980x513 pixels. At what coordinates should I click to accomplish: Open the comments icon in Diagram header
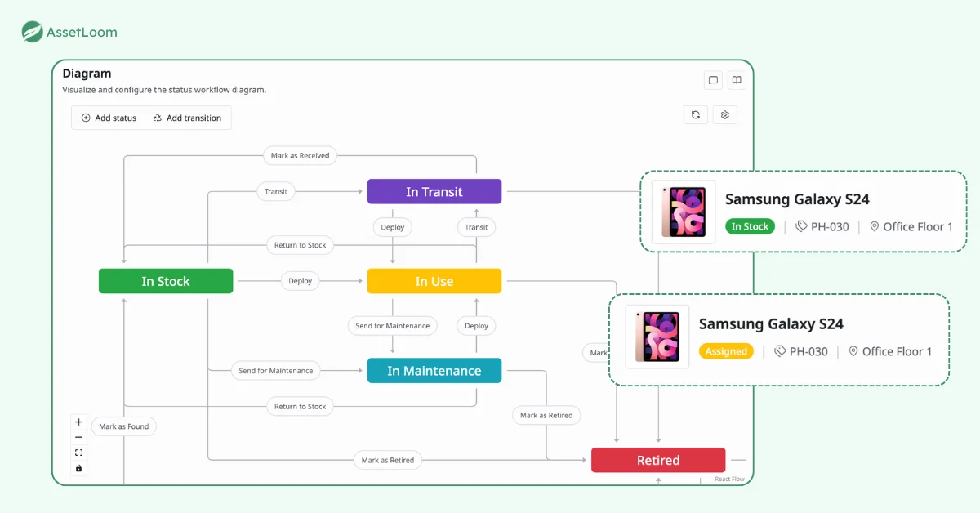coord(713,80)
